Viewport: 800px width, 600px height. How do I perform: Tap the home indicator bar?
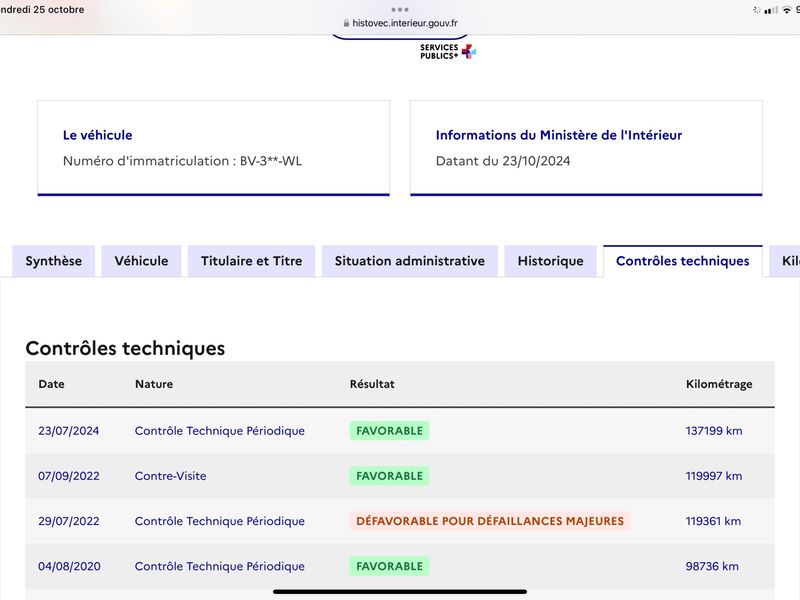[400, 592]
